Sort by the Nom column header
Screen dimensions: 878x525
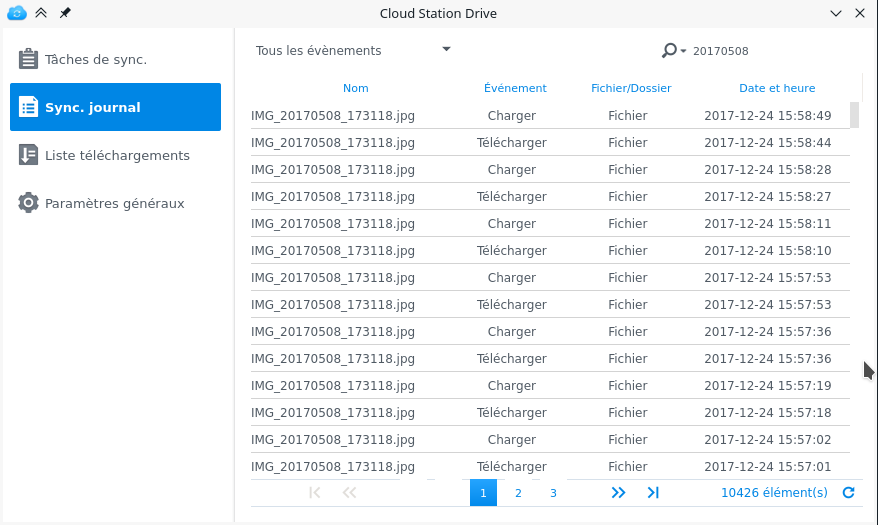click(x=356, y=88)
